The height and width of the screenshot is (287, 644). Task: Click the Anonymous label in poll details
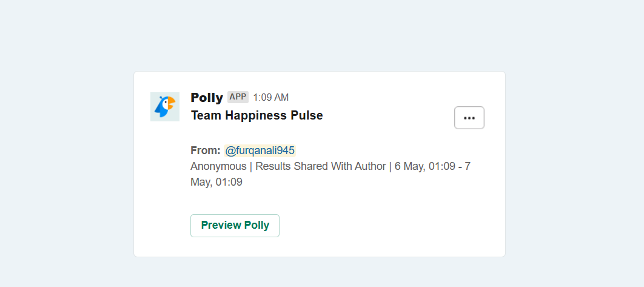click(x=218, y=166)
